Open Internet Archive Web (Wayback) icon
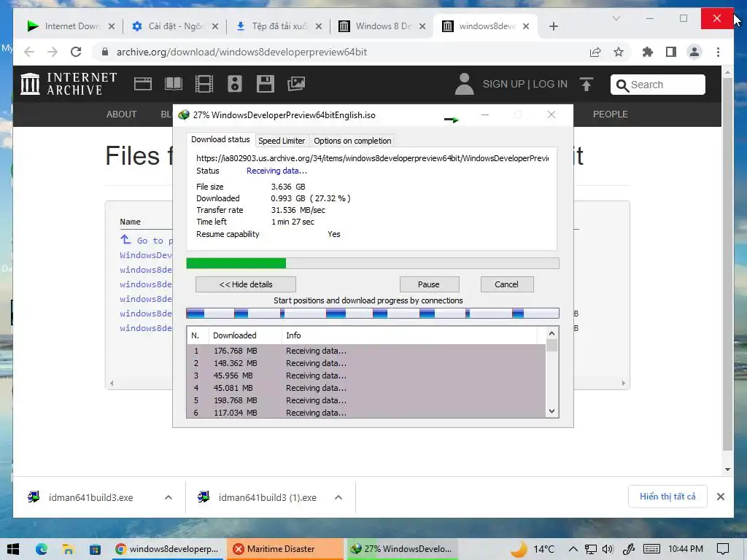The height and width of the screenshot is (560, 747). pyautogui.click(x=142, y=85)
